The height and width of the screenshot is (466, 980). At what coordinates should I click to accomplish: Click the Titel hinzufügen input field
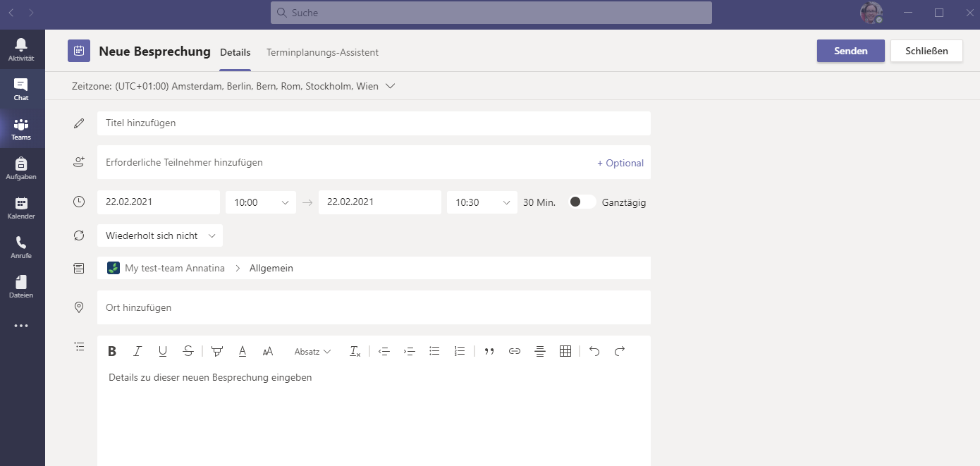coord(374,123)
